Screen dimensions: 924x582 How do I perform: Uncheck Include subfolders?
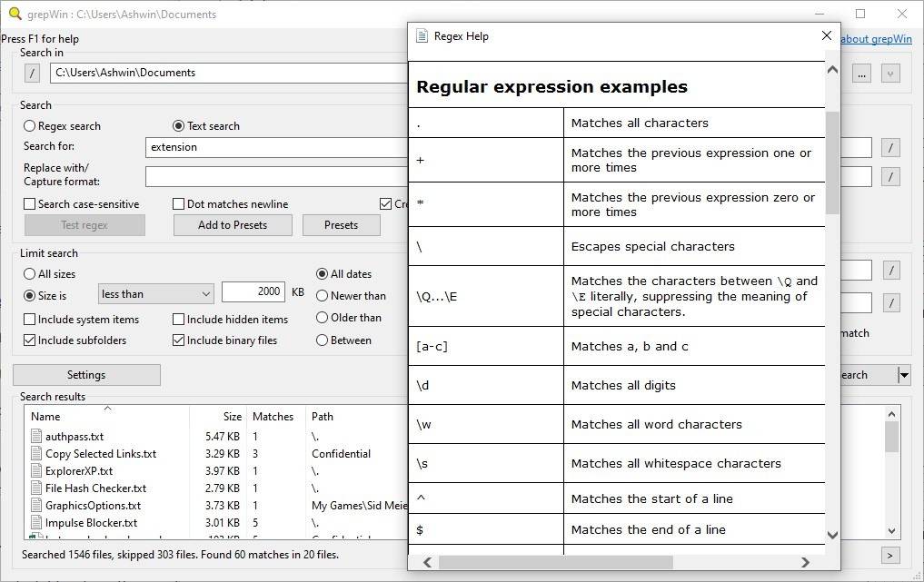(75, 340)
